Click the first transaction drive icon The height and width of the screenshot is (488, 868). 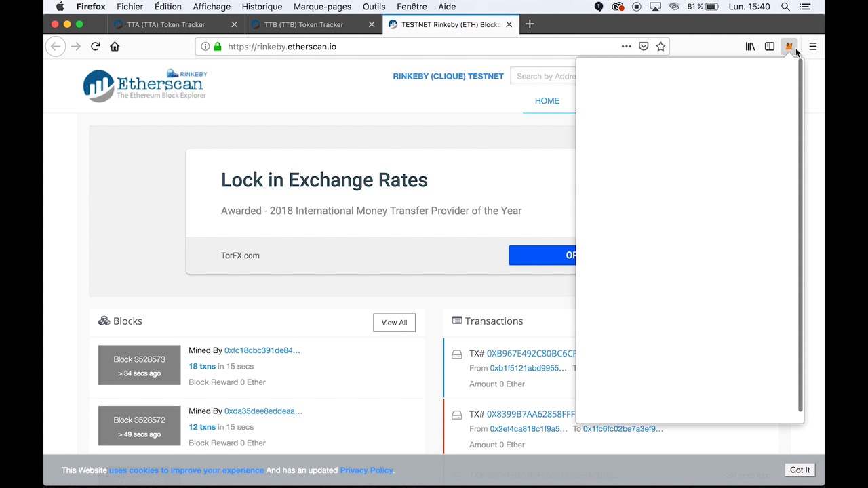[457, 354]
